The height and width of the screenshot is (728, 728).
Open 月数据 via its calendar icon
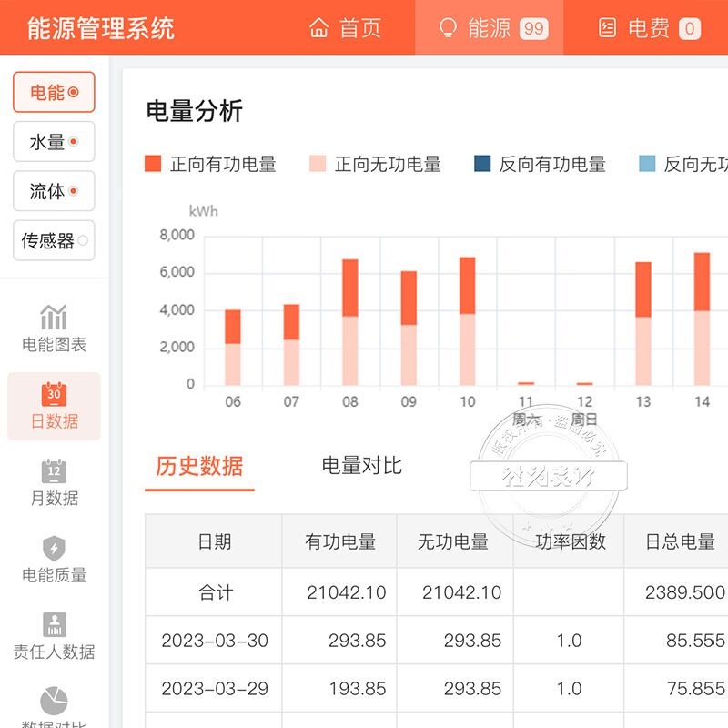55,470
